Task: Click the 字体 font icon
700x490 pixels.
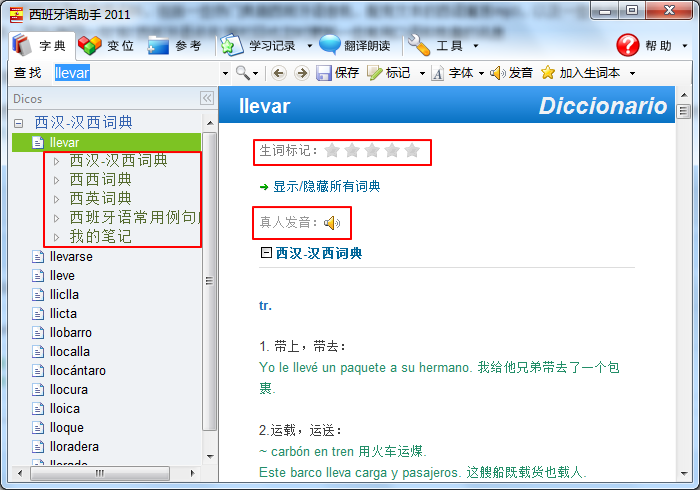Action: tap(438, 73)
